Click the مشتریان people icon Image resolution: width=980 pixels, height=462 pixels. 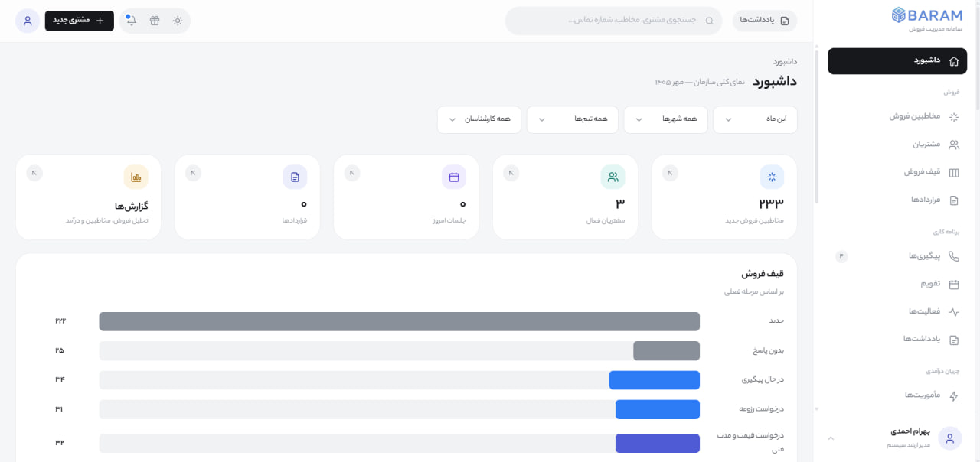pyautogui.click(x=954, y=145)
